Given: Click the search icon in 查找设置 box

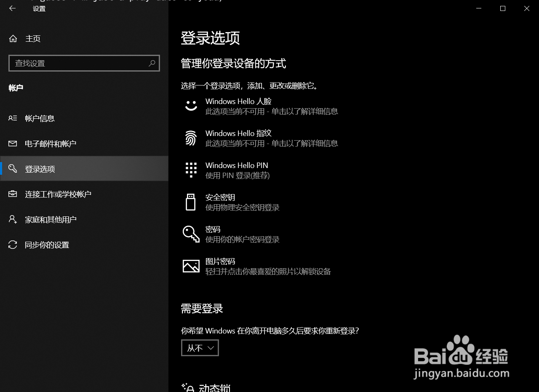Looking at the screenshot, I should [152, 63].
